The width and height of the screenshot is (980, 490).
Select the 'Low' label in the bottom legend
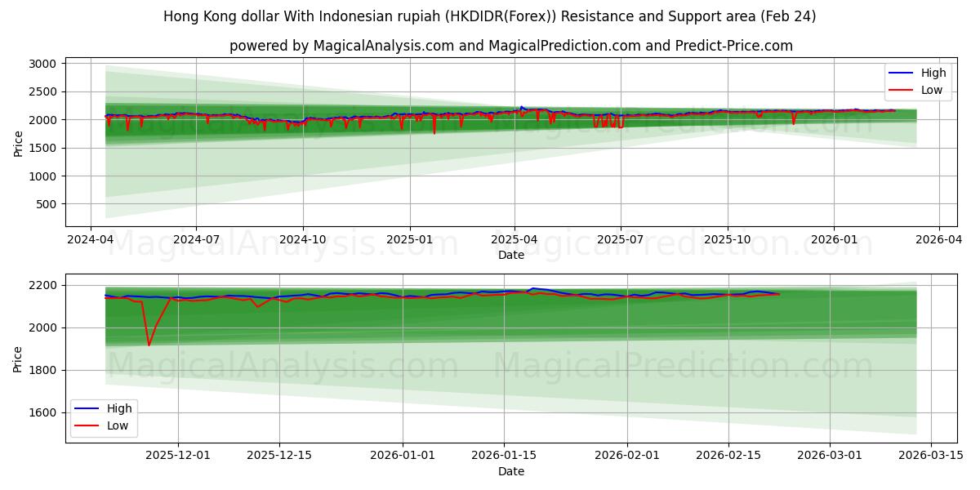[116, 424]
